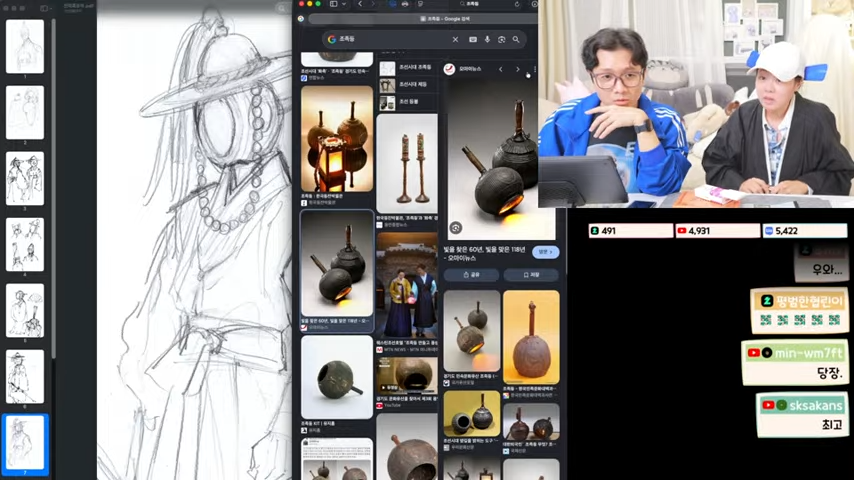The height and width of the screenshot is (480, 854).
Task: Click the search icon in the PDF viewer toolbar
Action: 282,8
